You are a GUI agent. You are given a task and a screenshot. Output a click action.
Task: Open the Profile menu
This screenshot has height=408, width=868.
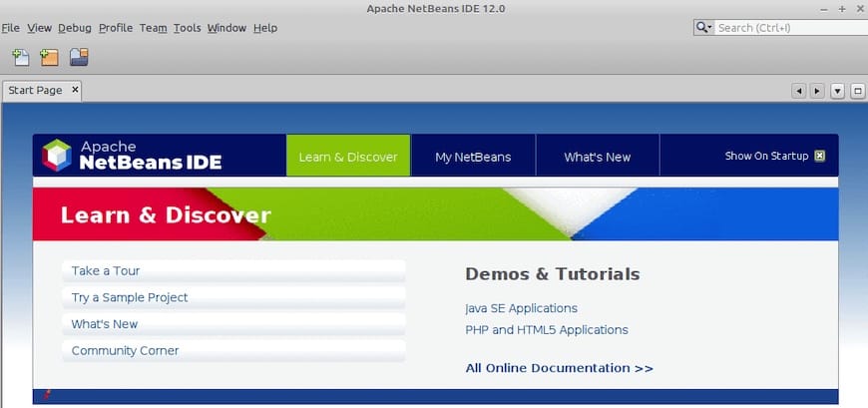click(x=116, y=28)
